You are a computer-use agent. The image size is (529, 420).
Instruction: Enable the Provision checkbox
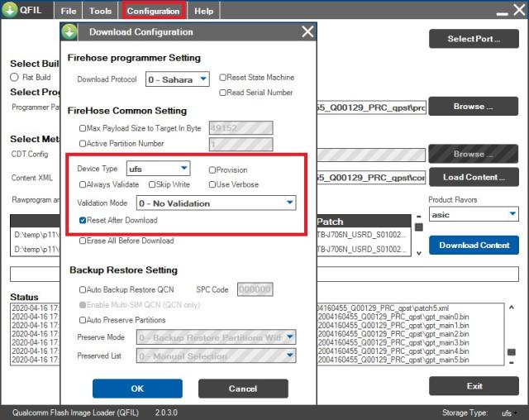pyautogui.click(x=212, y=170)
